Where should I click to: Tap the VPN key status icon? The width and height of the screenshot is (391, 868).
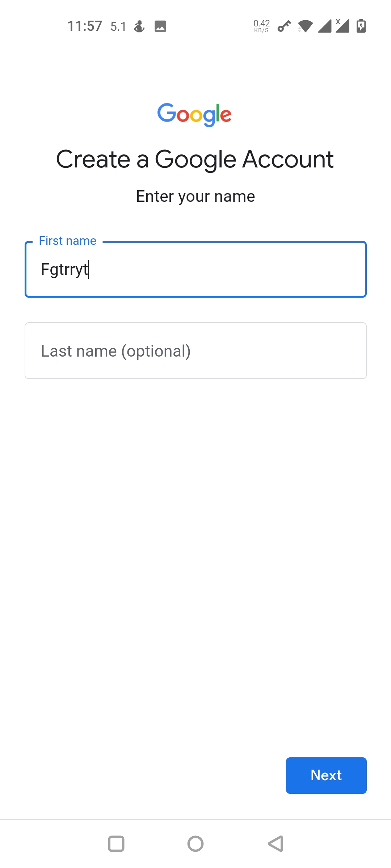tap(284, 26)
